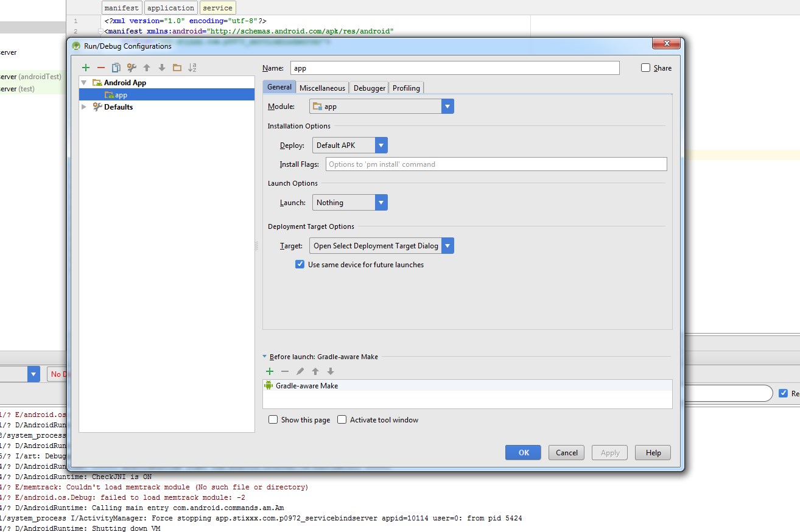
Task: Uncheck Use same device for future launches
Action: coord(300,264)
